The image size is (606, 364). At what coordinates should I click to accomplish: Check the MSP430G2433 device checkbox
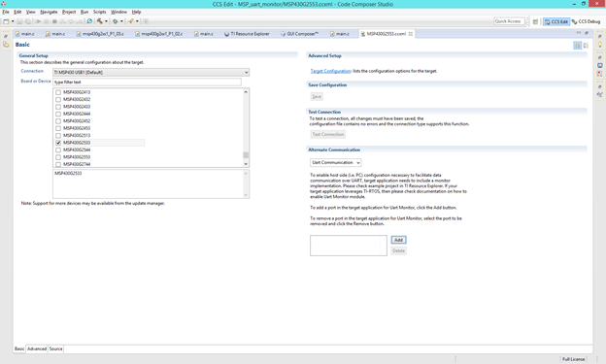[x=58, y=107]
